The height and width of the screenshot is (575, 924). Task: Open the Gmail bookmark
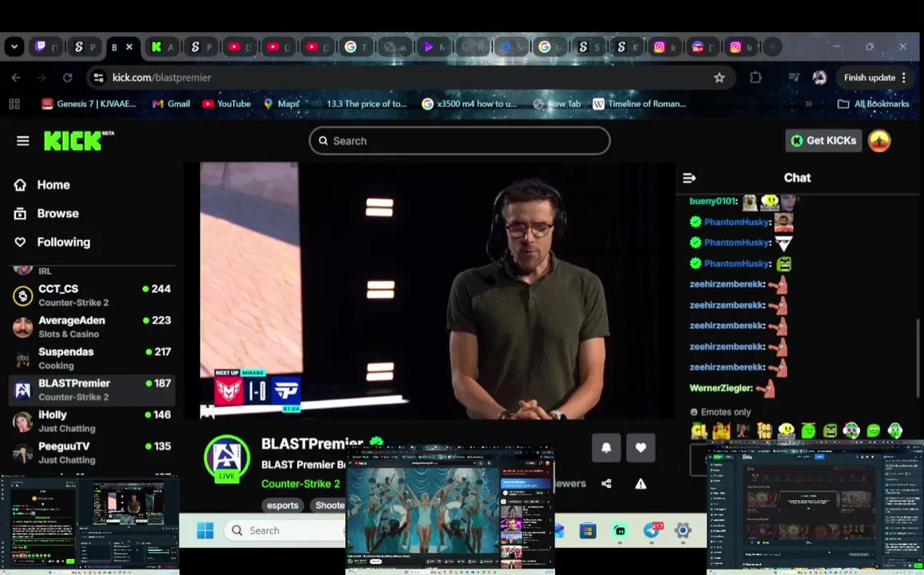(x=172, y=105)
